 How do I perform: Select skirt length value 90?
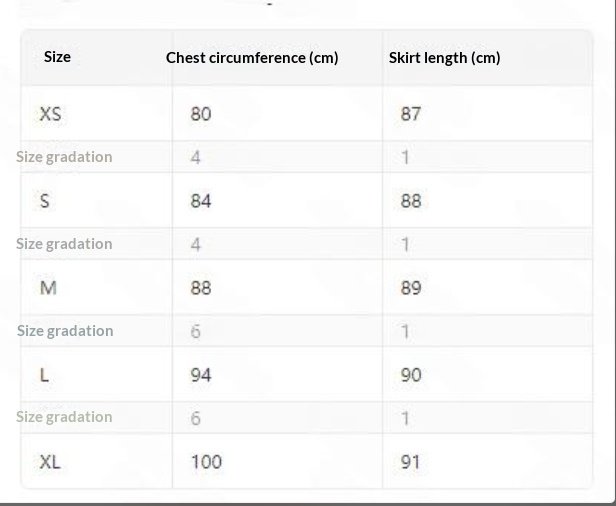[411, 375]
